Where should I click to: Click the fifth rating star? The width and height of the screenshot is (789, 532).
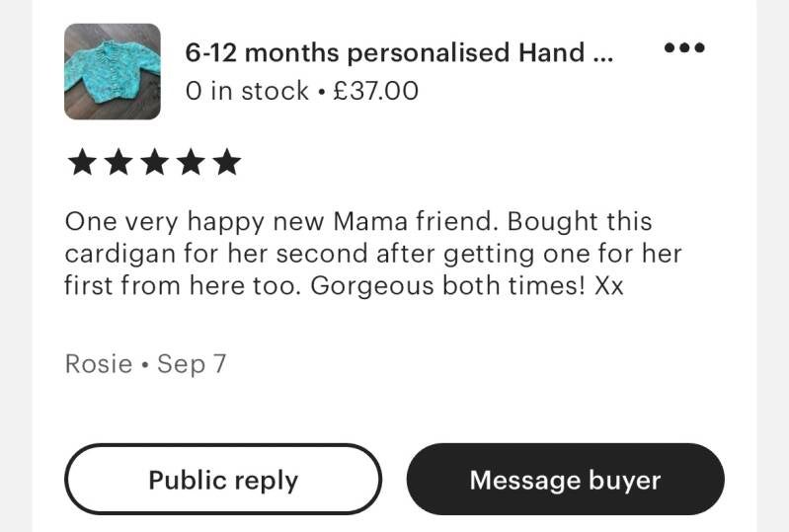tap(226, 163)
